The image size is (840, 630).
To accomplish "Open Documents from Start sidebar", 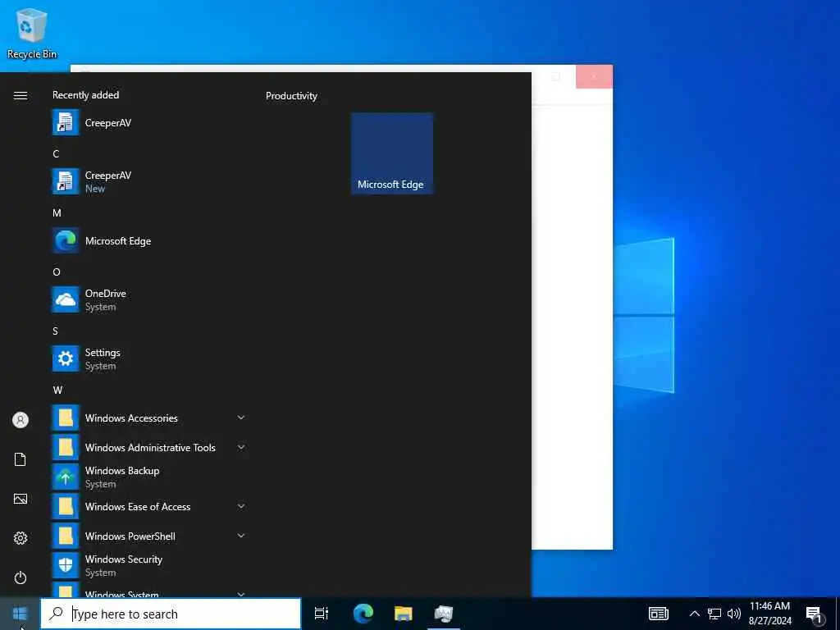I will click(x=21, y=459).
